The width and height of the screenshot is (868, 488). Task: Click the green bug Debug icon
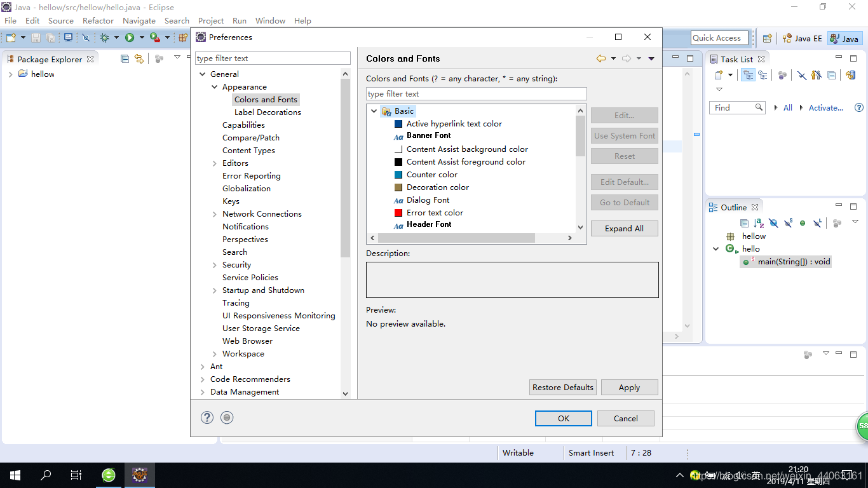105,38
